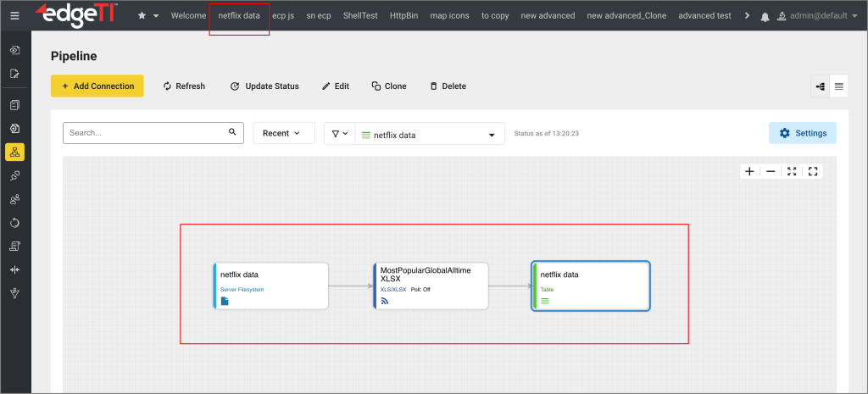Click the zoom out minus icon
The width and height of the screenshot is (868, 394).
click(771, 171)
